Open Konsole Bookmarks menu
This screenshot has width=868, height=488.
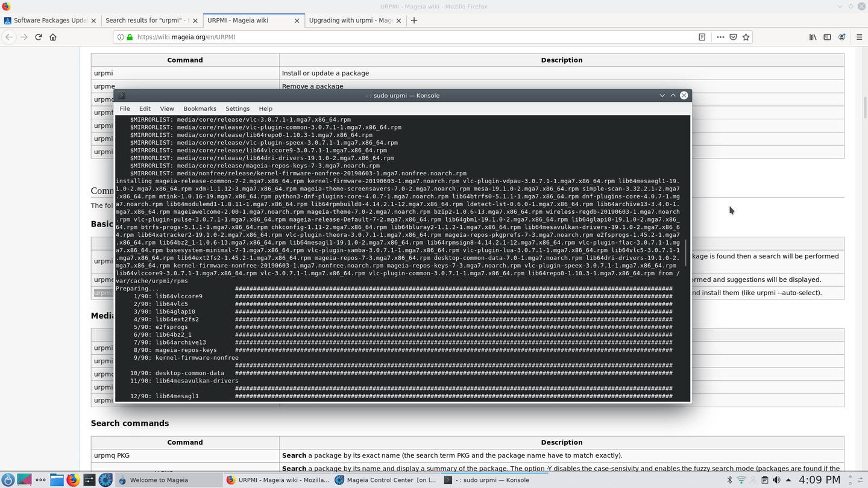200,108
